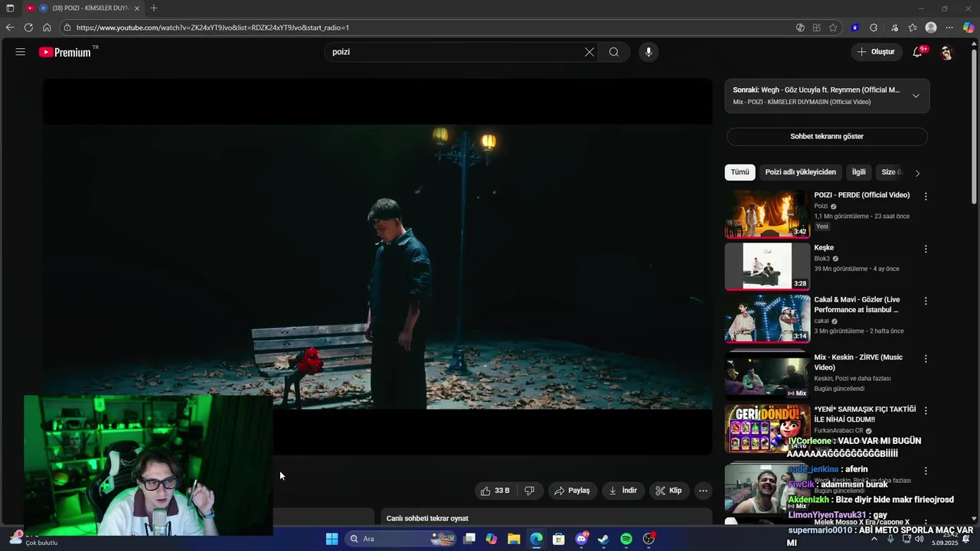
Task: Dislike the video
Action: click(529, 491)
